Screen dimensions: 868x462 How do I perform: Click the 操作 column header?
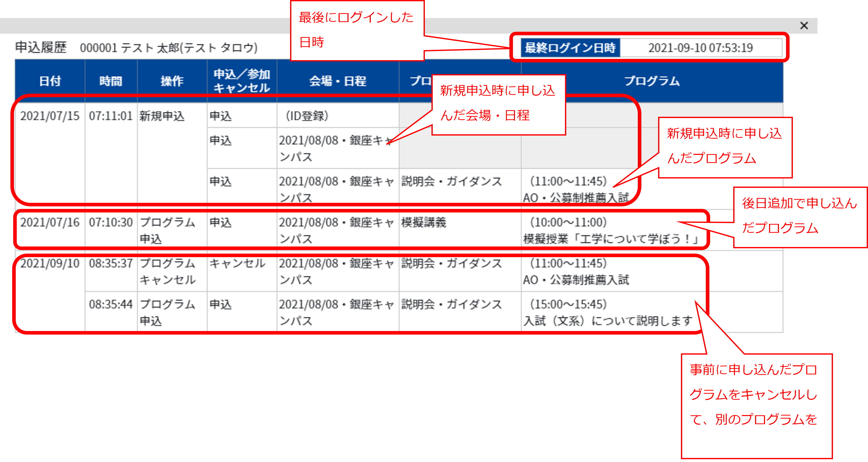point(172,81)
